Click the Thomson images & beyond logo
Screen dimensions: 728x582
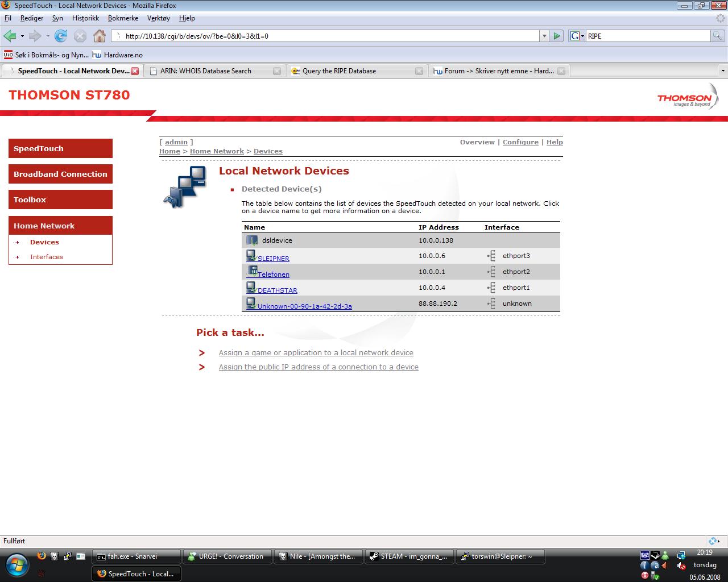688,96
